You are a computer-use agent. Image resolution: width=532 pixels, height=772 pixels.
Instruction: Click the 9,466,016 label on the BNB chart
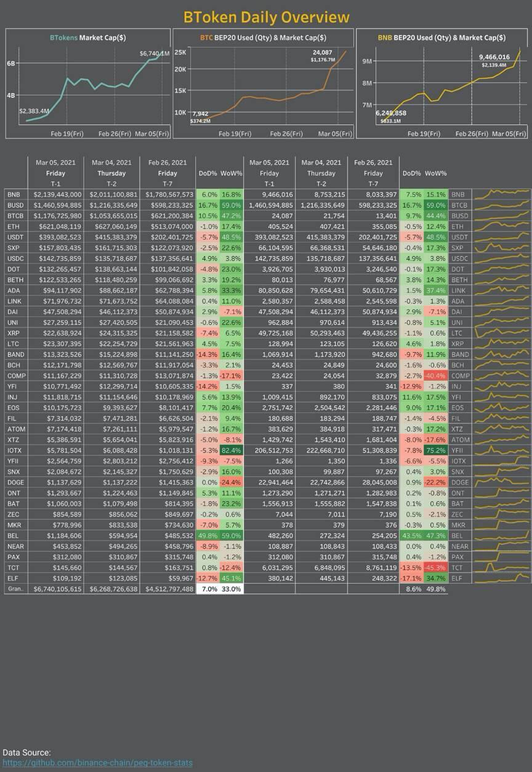click(494, 57)
